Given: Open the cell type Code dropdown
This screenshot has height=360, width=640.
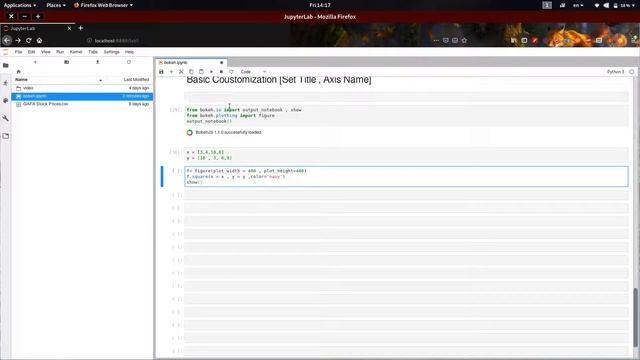Looking at the screenshot, I should click(x=253, y=72).
